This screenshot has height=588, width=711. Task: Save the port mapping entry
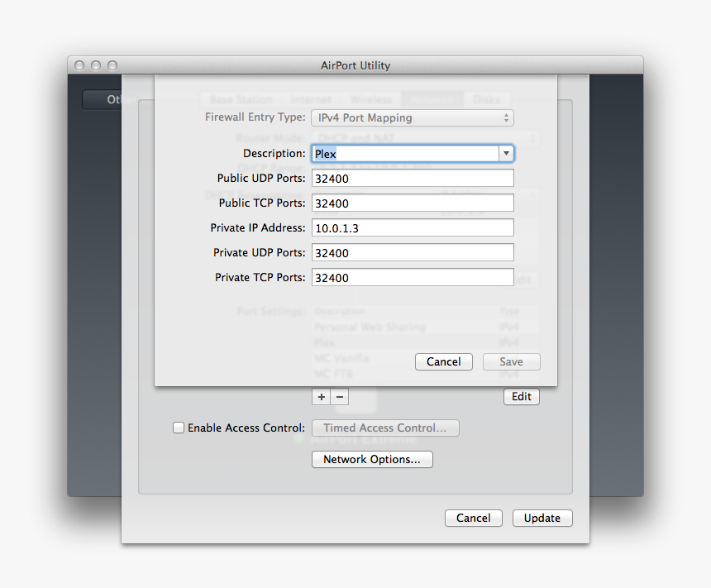coord(512,361)
